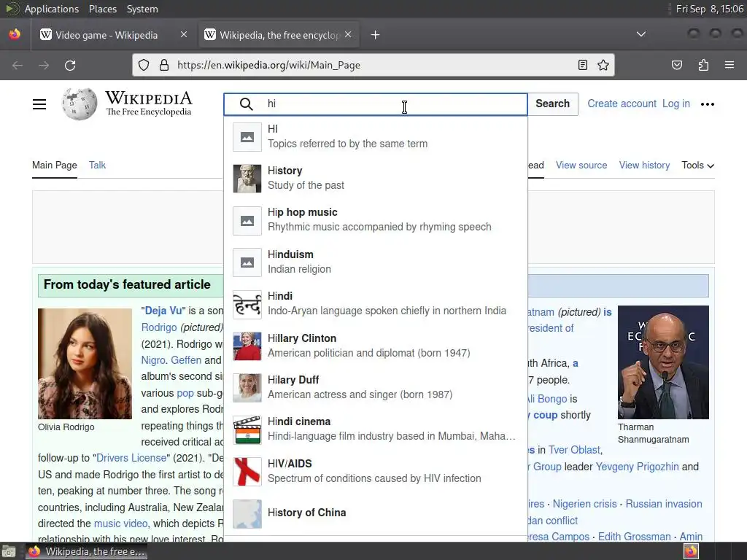Open the Edith Grossman link
This screenshot has height=560, width=747.
pos(634,537)
